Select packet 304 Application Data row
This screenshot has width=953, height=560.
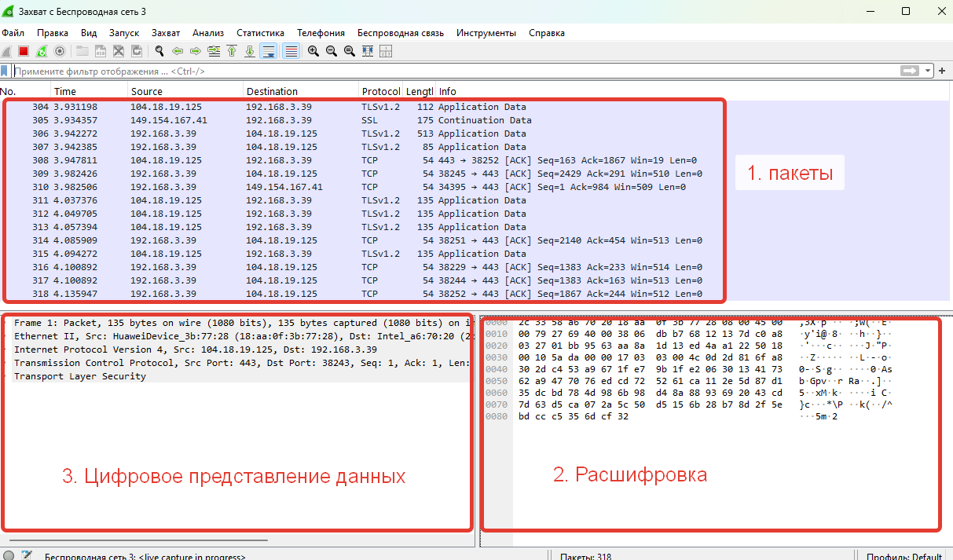coord(475,107)
